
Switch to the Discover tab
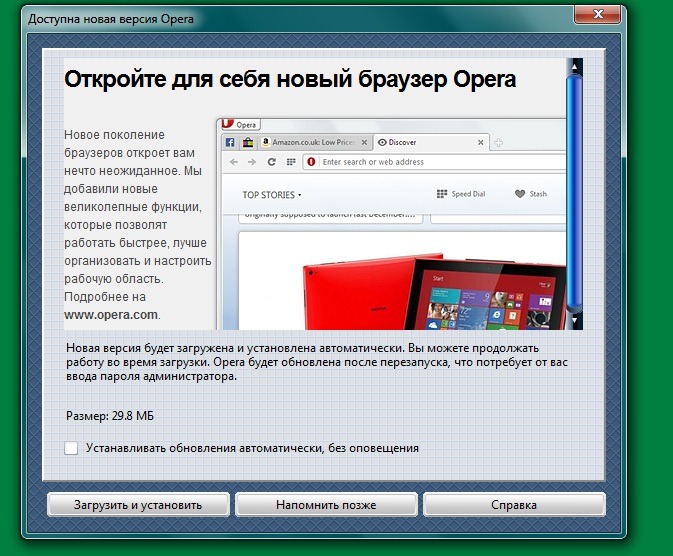pos(430,142)
